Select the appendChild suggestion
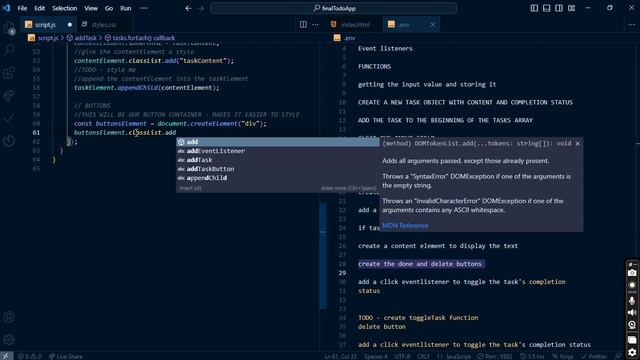The height and width of the screenshot is (360, 640). pyautogui.click(x=278, y=178)
